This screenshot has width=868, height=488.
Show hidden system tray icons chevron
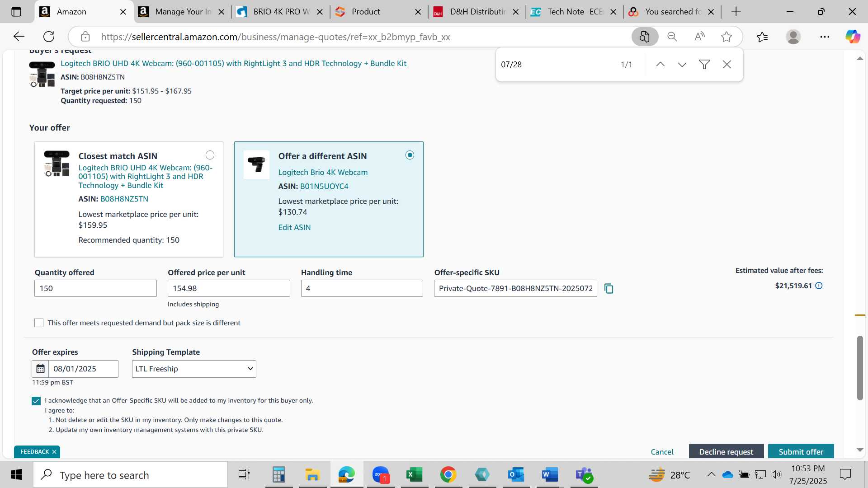tap(711, 474)
